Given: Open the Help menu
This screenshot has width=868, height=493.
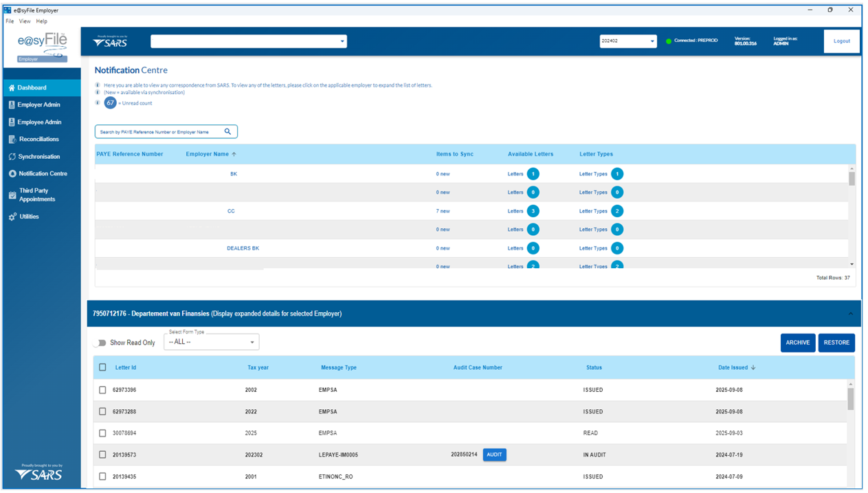Looking at the screenshot, I should [x=41, y=21].
